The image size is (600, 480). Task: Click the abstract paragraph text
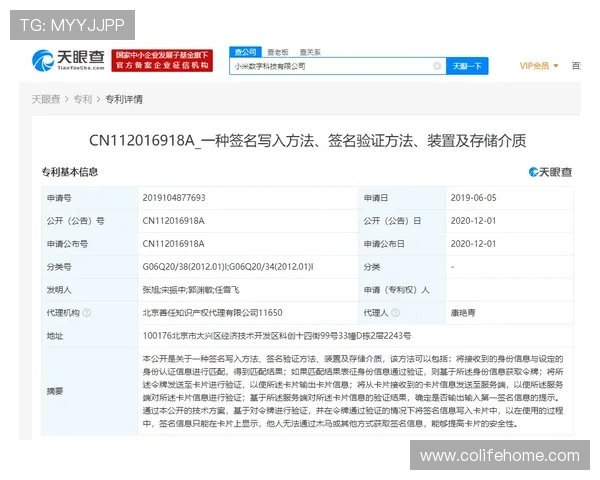353,391
